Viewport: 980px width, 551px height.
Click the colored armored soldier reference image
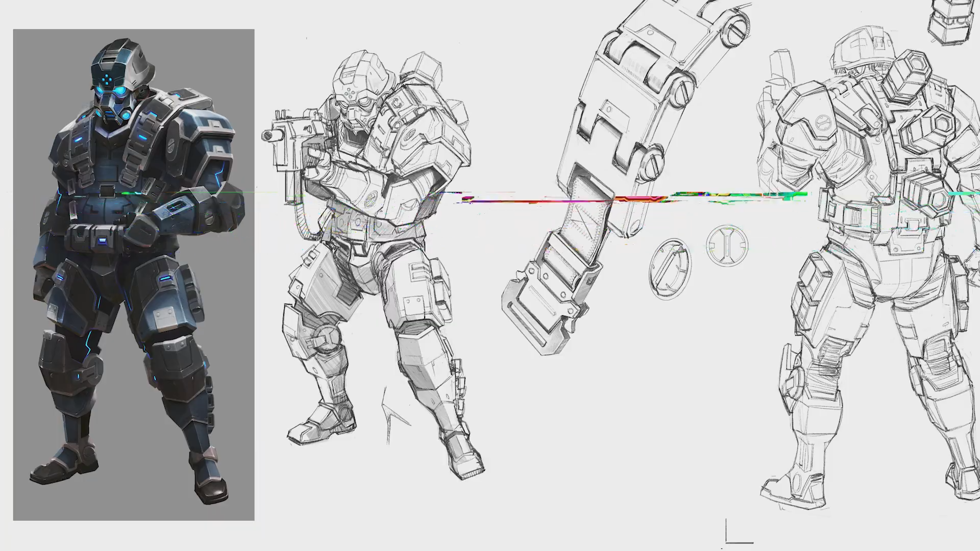134,274
